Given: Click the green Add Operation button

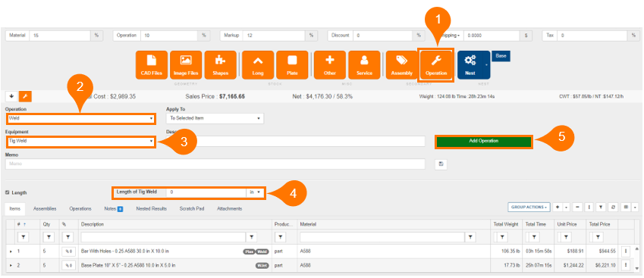Looking at the screenshot, I should (484, 141).
